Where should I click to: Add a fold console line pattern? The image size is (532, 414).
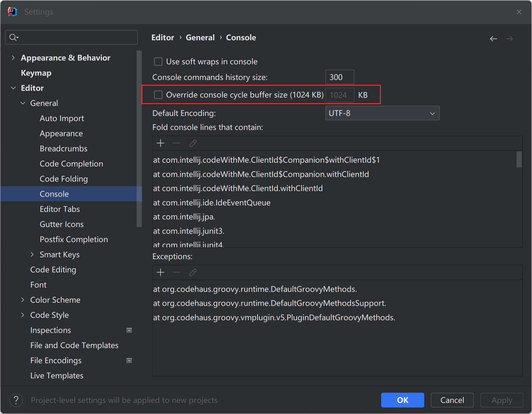(x=160, y=143)
